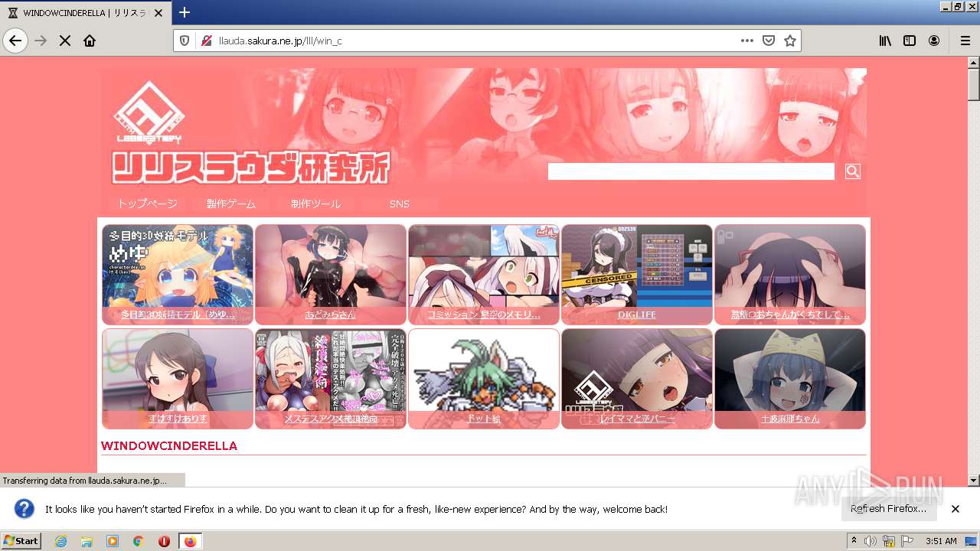Open the Firefox hamburger application menu

pyautogui.click(x=965, y=41)
